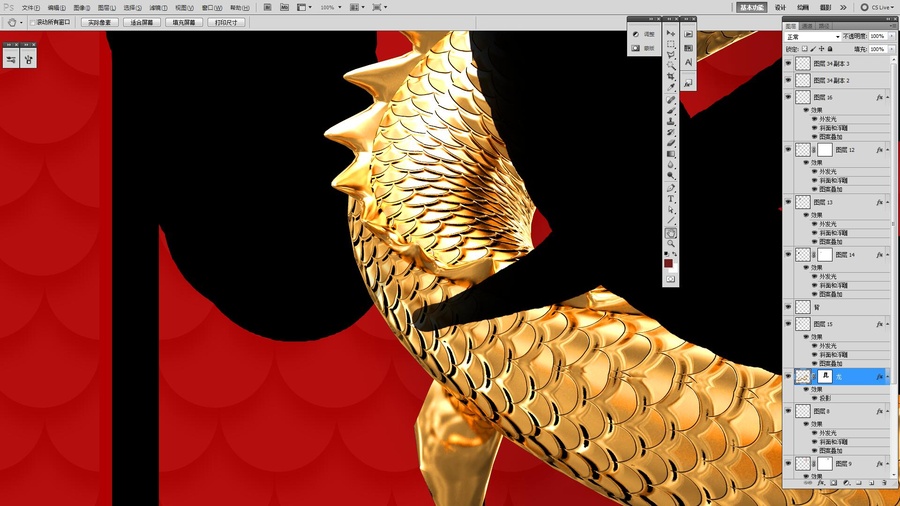Add layer mask from Layers panel bottom
This screenshot has width=900, height=506.
[833, 484]
